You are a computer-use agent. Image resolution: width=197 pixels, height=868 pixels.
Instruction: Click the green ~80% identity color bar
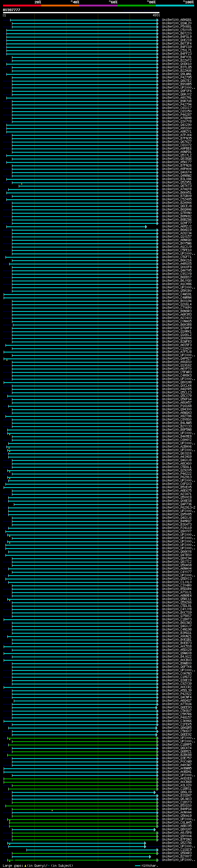point(137,6)
